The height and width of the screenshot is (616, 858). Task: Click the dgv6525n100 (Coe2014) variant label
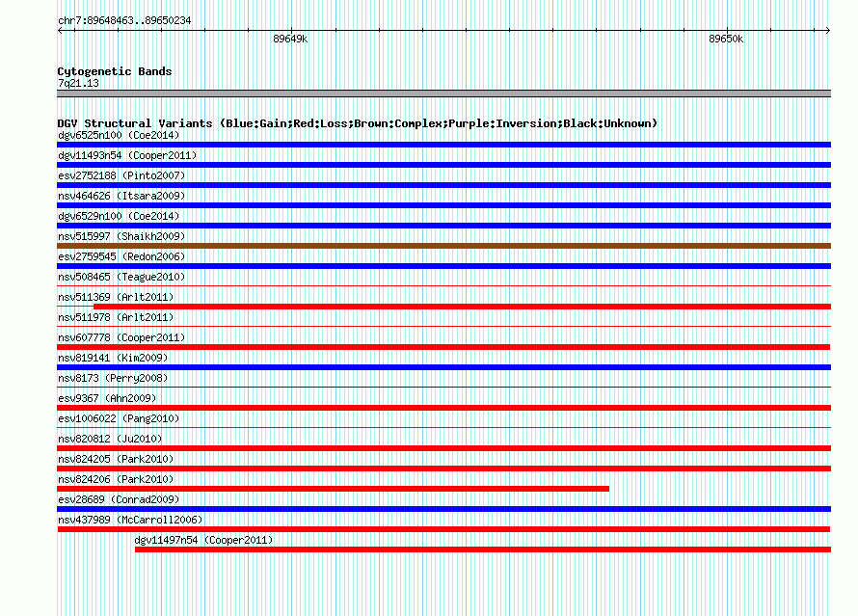119,135
